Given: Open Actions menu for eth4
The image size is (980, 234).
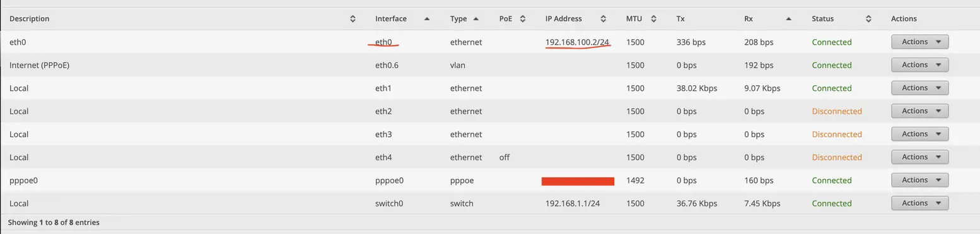Looking at the screenshot, I should point(919,157).
